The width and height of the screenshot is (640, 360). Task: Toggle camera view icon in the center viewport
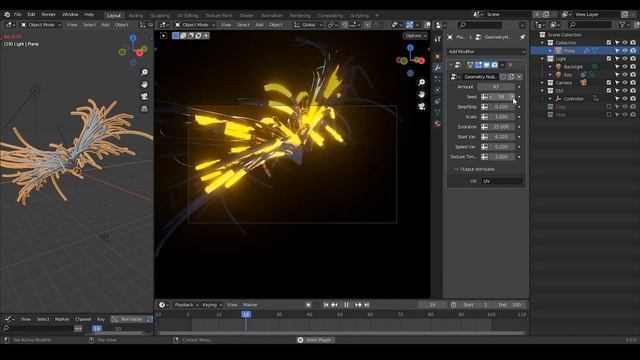(422, 107)
